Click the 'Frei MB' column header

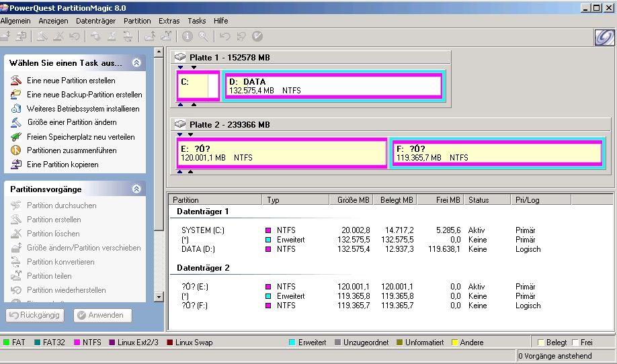[441, 199]
